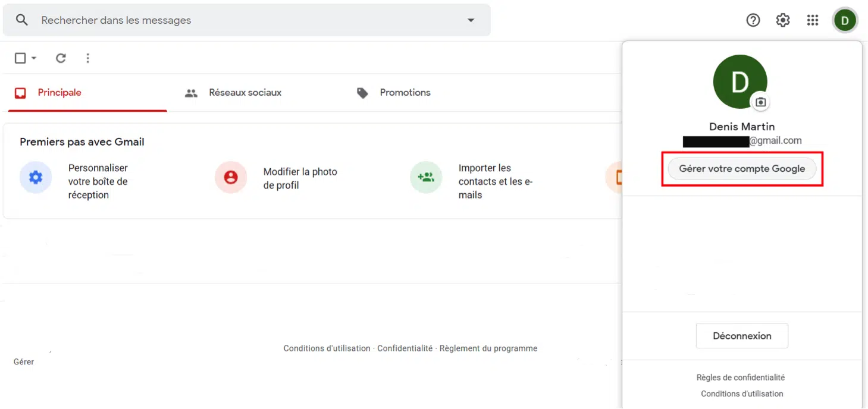Open footer Confidentialité link
868x409 pixels.
click(x=405, y=348)
